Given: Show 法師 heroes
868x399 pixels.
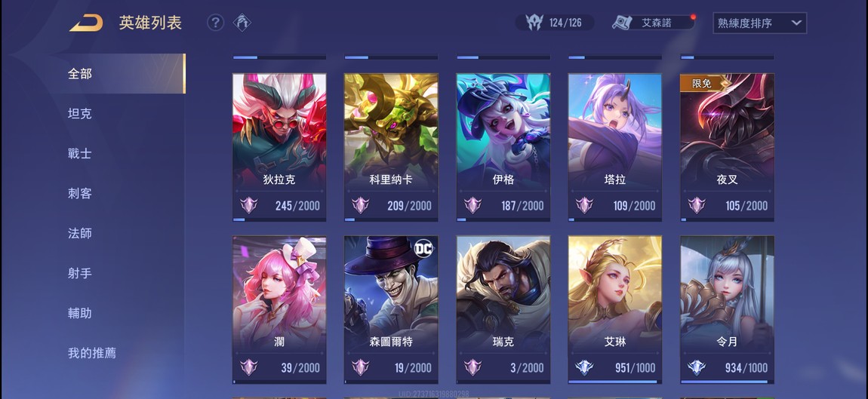Looking at the screenshot, I should click(x=80, y=233).
